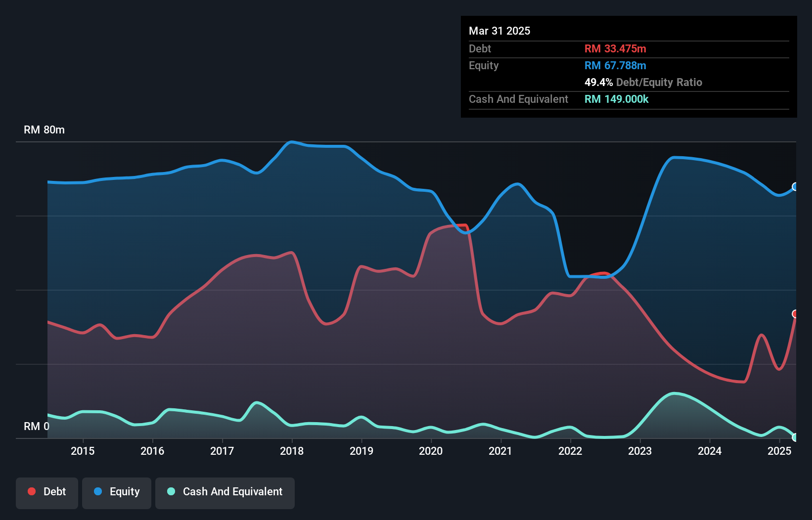Viewport: 812px width, 520px height.
Task: Click the RM 149.000k cash value
Action: [x=617, y=99]
